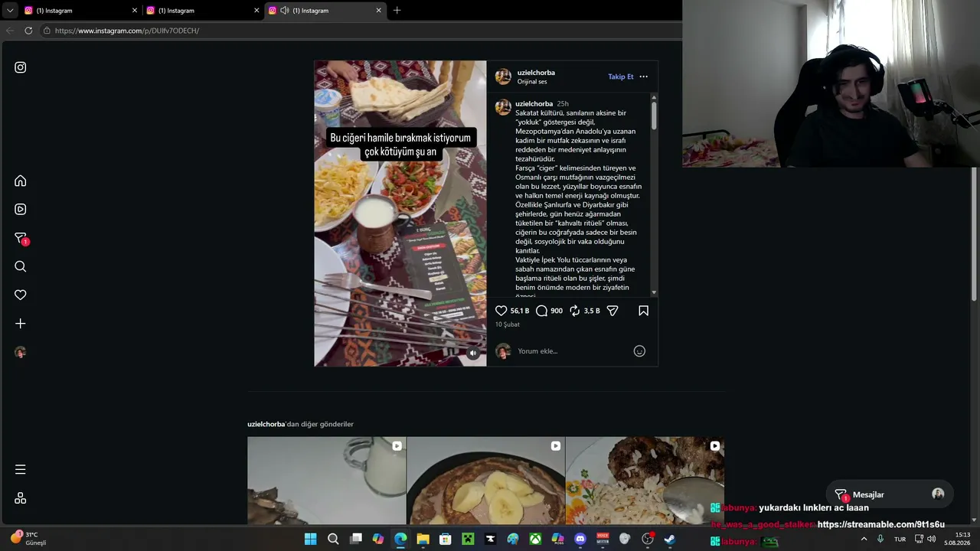Open File Explorer from the taskbar
This screenshot has height=551, width=980.
coord(423,539)
